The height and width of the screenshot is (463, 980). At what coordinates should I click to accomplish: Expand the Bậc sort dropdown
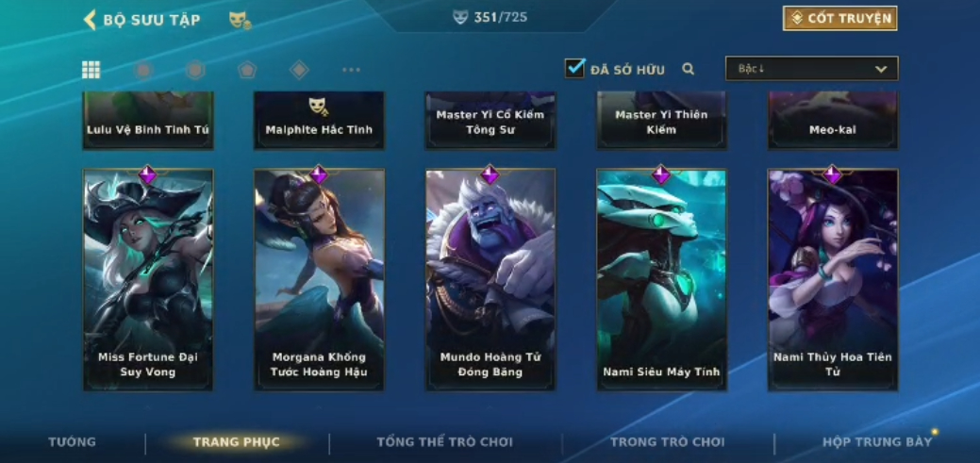coord(811,69)
